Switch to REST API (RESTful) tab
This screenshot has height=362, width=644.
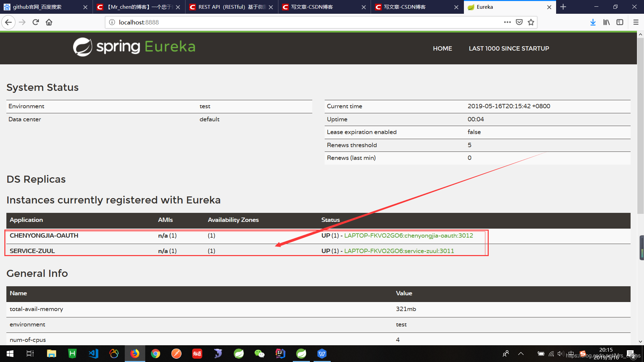228,7
